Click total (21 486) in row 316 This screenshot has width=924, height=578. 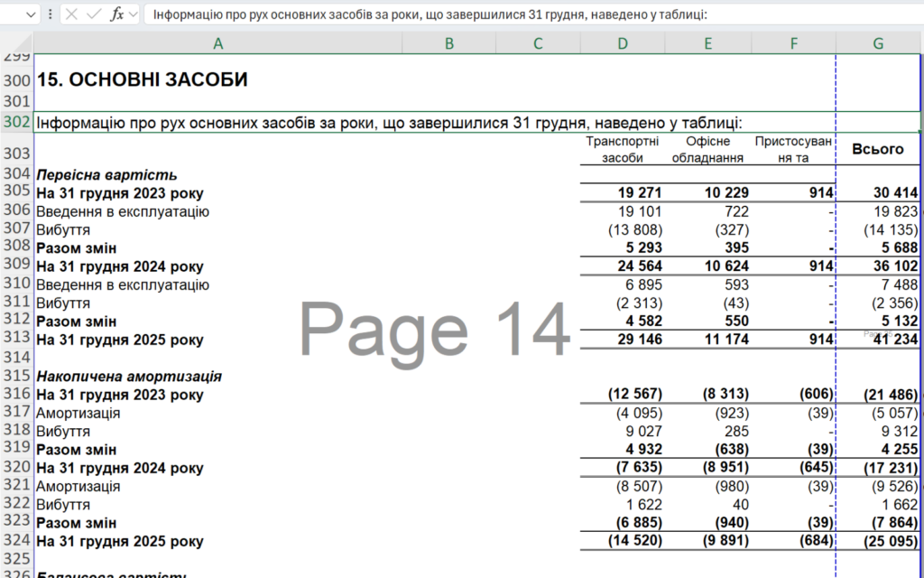pyautogui.click(x=891, y=395)
